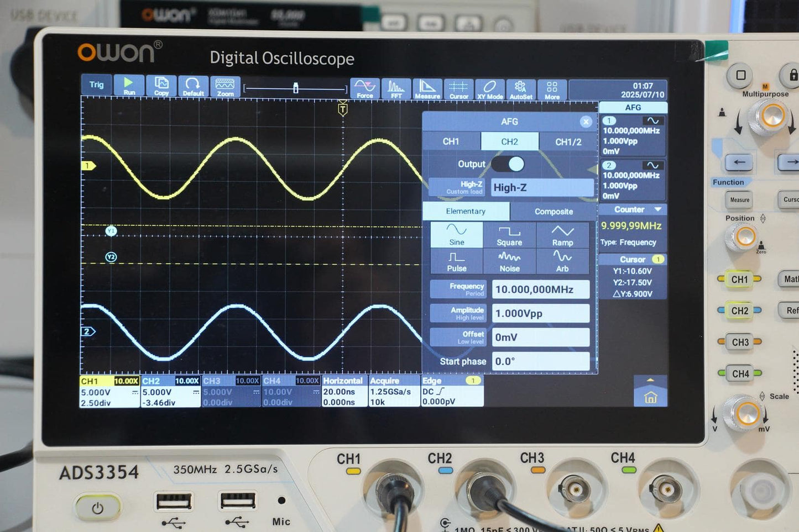
Task: Select the Square waveform type
Action: (509, 234)
